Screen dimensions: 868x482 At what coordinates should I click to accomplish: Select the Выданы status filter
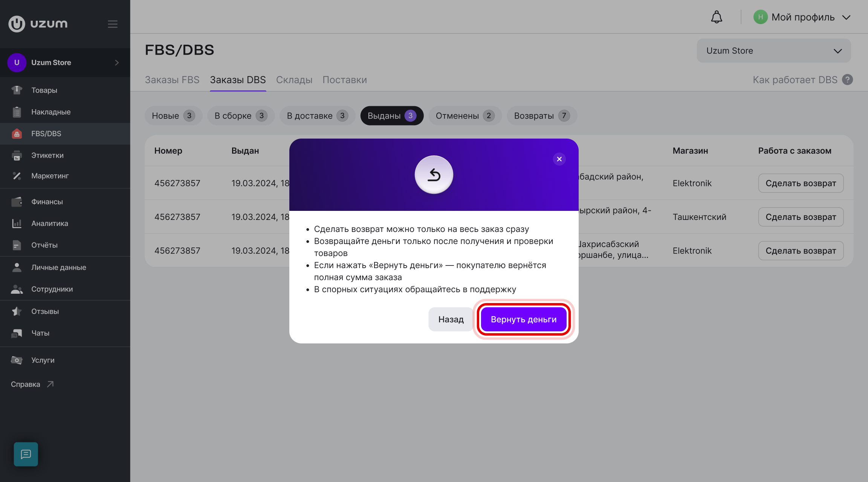tap(392, 116)
